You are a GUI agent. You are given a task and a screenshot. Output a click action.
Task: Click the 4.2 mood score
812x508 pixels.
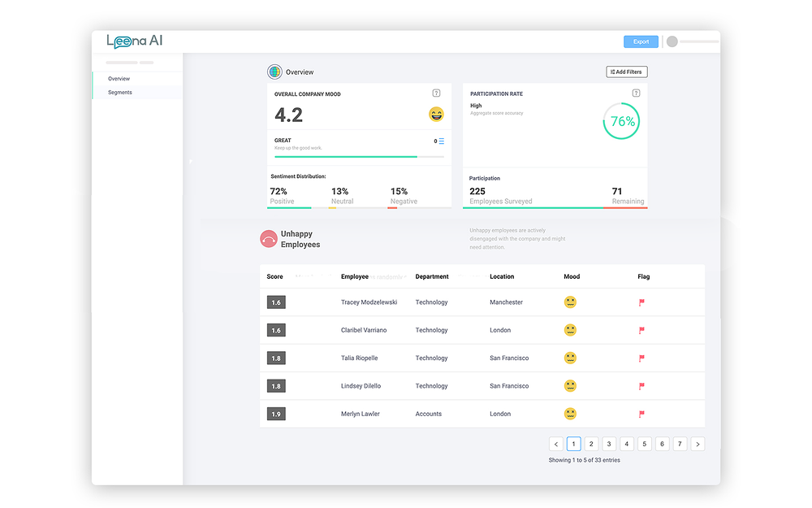pyautogui.click(x=288, y=115)
